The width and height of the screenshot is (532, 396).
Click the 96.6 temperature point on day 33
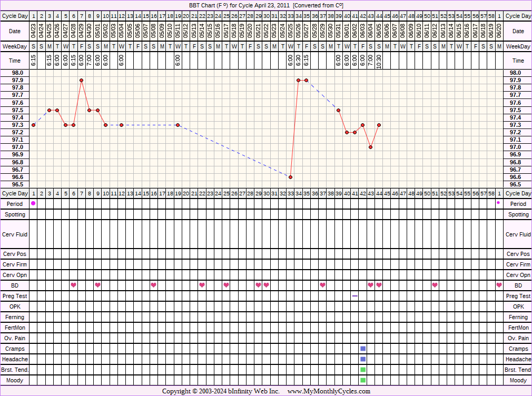290,177
